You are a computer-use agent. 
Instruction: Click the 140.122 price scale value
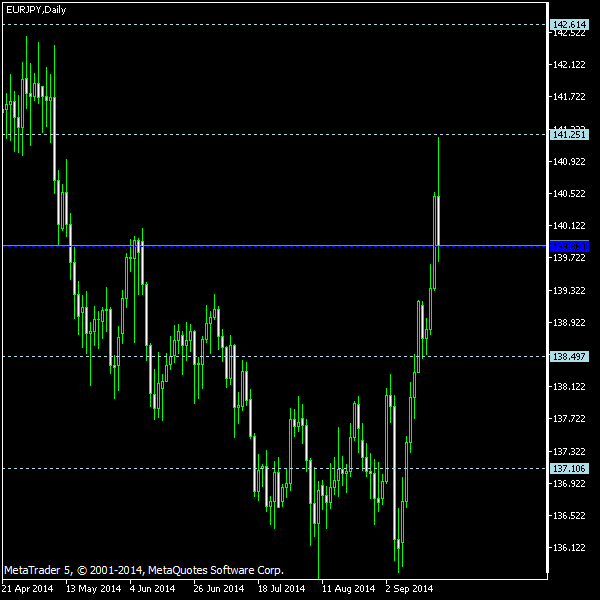(569, 226)
